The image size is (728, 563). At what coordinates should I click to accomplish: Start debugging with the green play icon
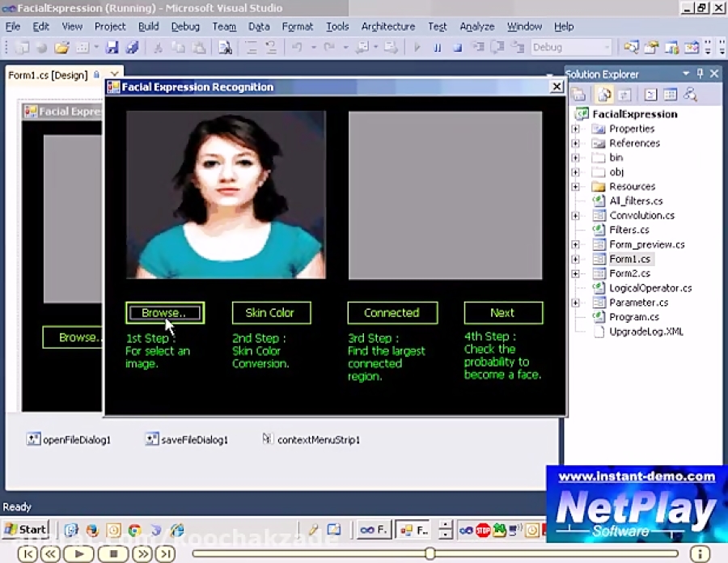tap(418, 49)
